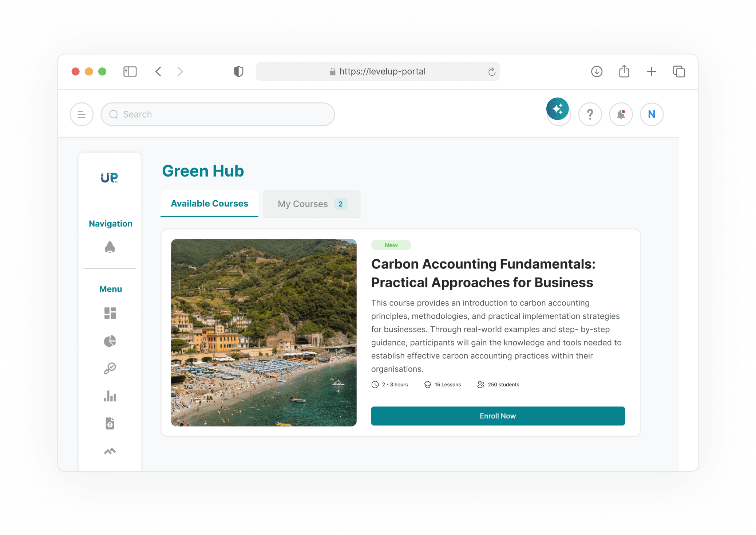Click the coastal village course thumbnail
The height and width of the screenshot is (535, 756).
[264, 333]
